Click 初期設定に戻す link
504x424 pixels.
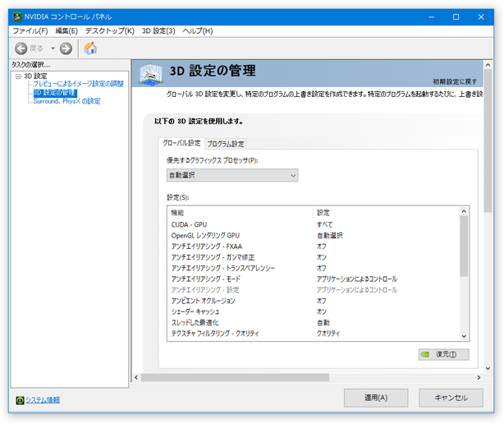[x=455, y=81]
